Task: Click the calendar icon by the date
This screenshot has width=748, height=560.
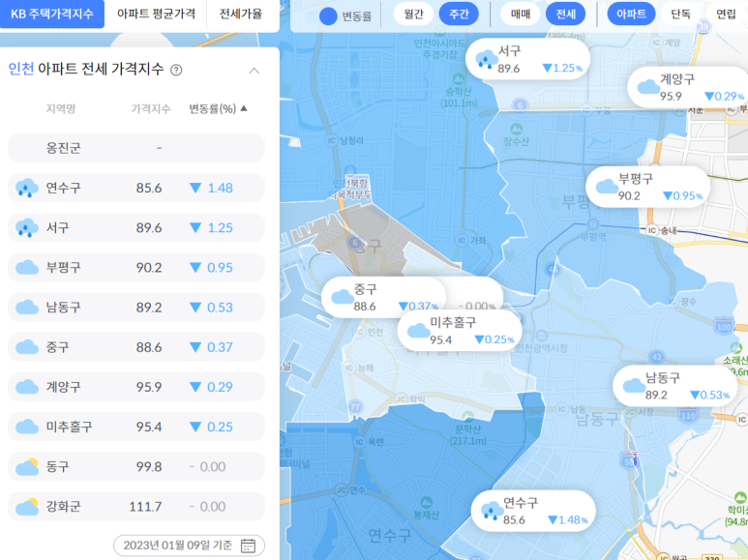Action: [x=248, y=545]
